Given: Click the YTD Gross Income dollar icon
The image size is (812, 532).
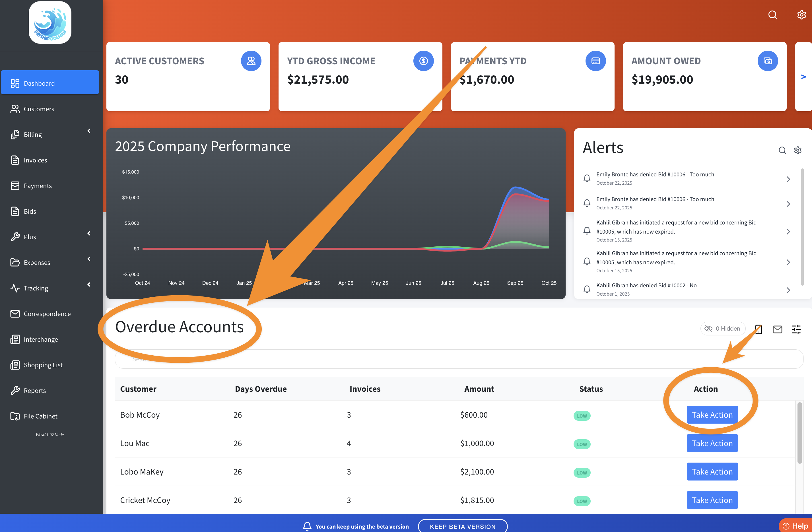Looking at the screenshot, I should (x=423, y=61).
